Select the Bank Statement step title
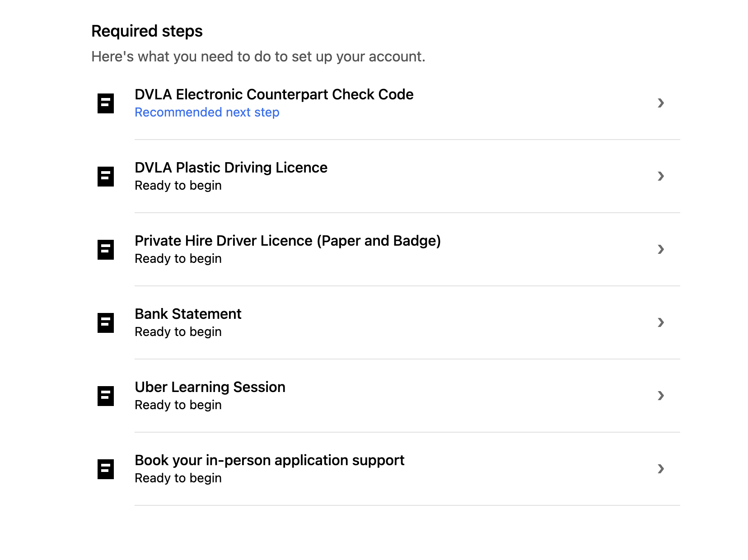748x560 pixels. (188, 314)
